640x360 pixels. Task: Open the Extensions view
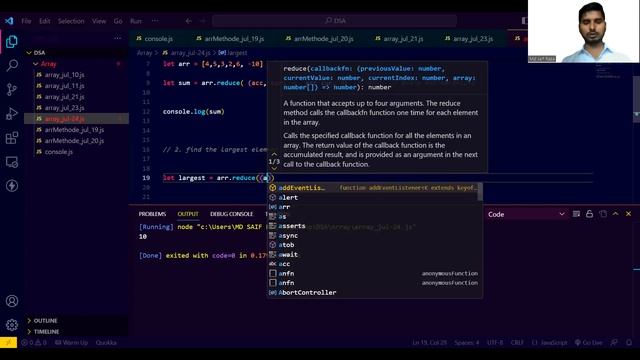(12, 138)
